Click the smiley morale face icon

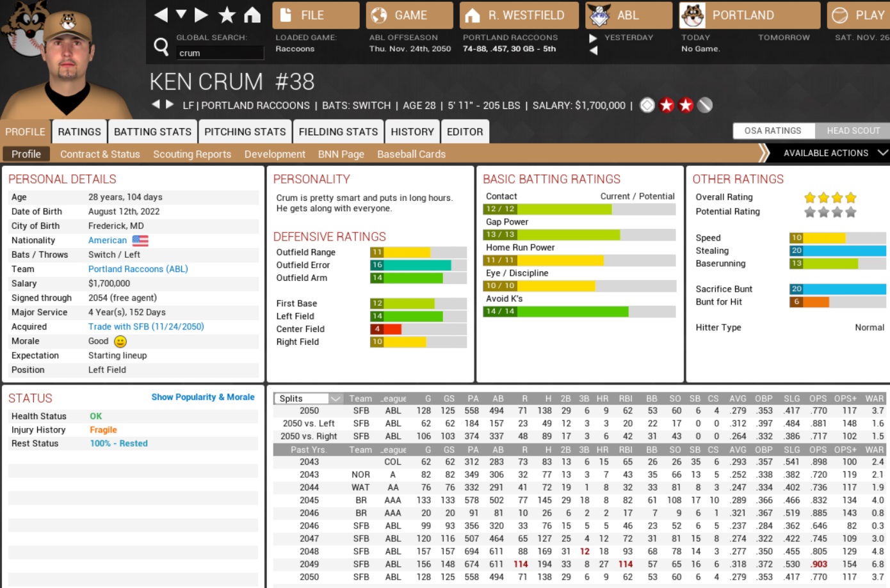coord(120,342)
